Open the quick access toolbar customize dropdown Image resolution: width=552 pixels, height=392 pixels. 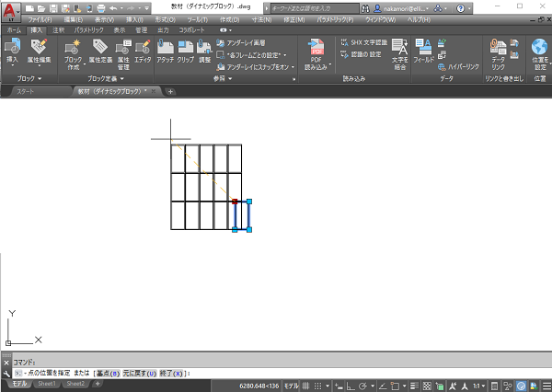(147, 8)
